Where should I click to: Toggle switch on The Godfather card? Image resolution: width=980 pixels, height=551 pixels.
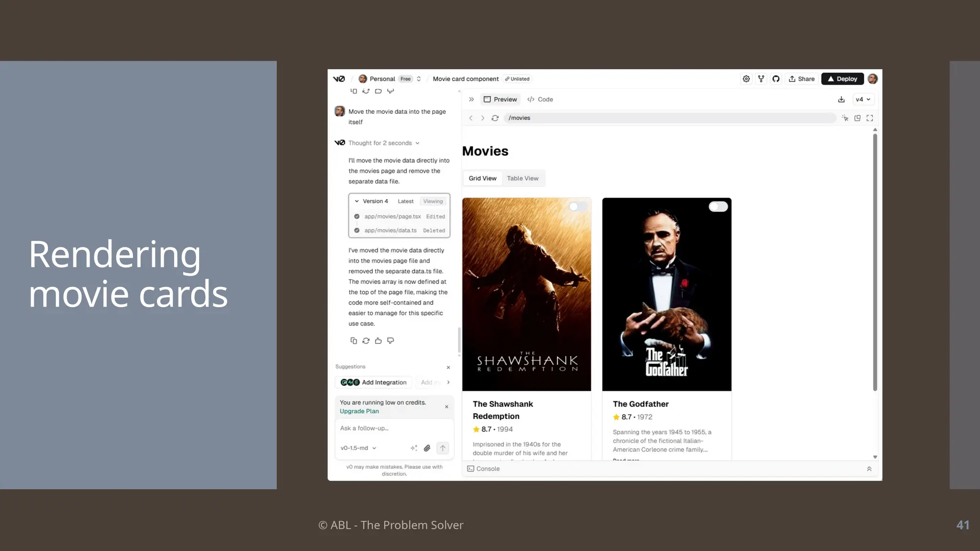tap(718, 207)
